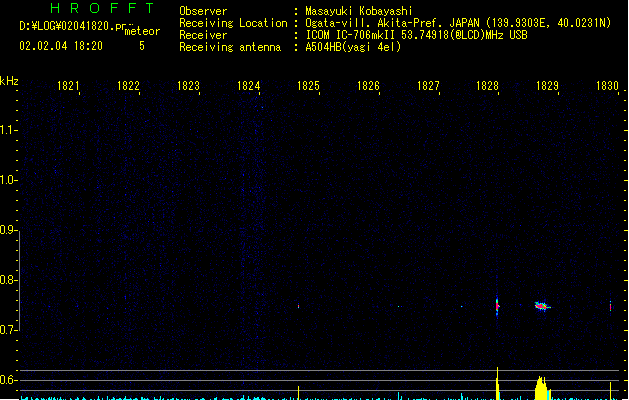
Task: Click the 1825 time axis marker
Action: point(308,86)
